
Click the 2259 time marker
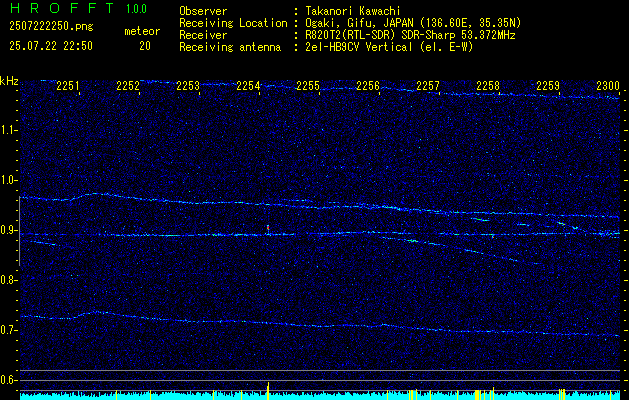pos(548,85)
